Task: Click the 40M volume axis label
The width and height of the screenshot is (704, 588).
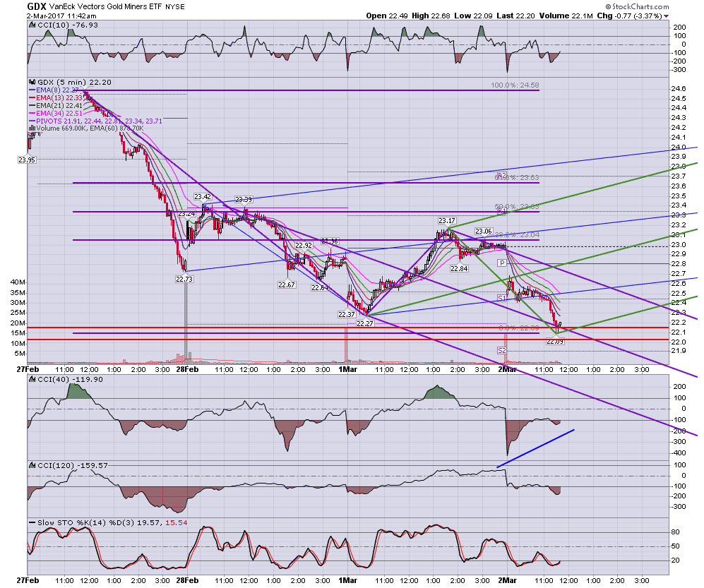Action: click(x=18, y=282)
